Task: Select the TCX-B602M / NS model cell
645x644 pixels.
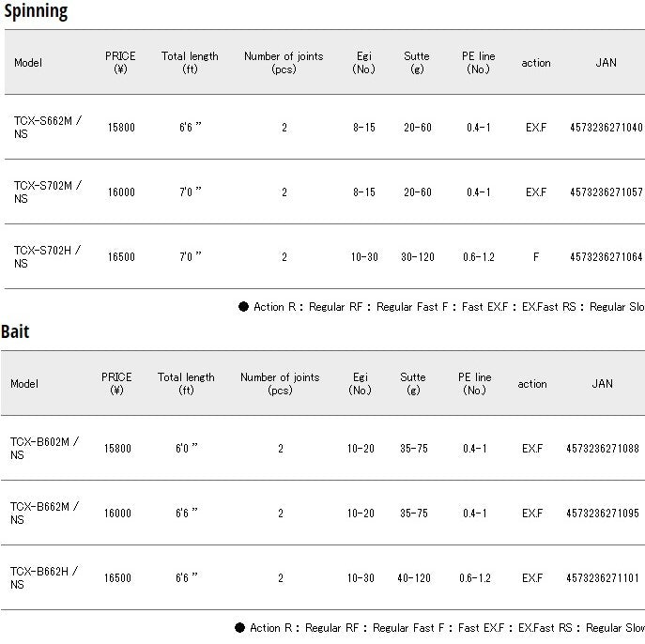Action: coord(43,448)
